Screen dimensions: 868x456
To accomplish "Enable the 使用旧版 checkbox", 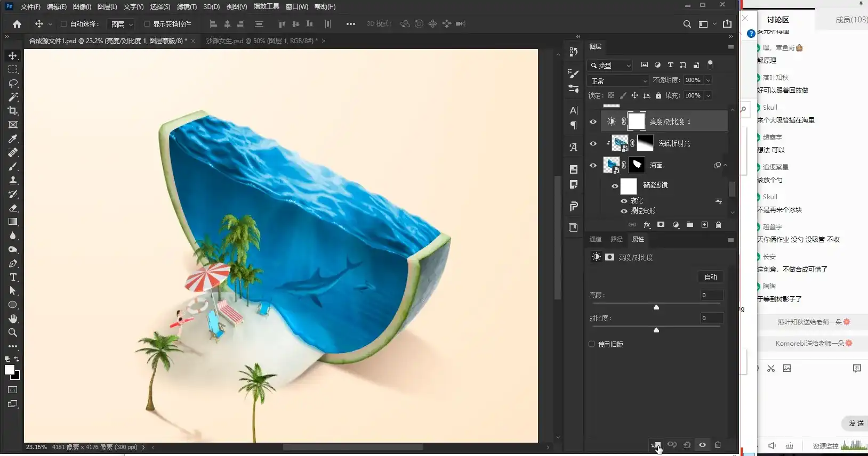I will pos(591,344).
